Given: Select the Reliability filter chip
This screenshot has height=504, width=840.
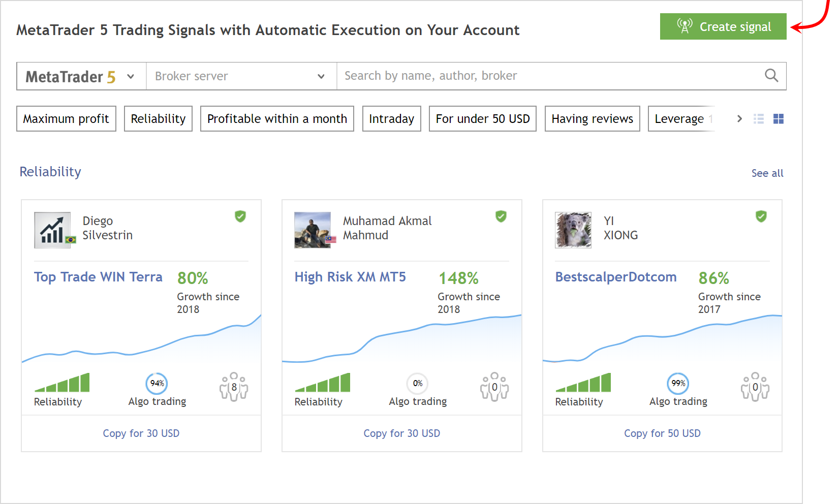Looking at the screenshot, I should click(x=158, y=119).
